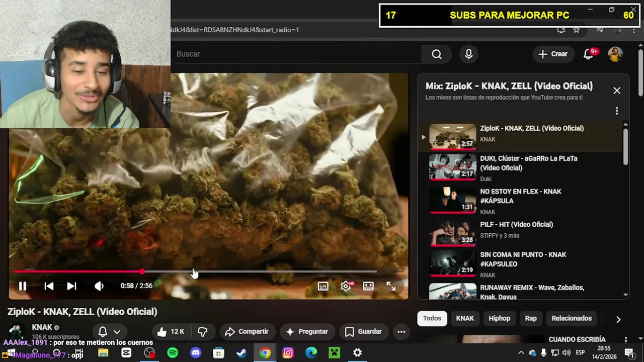
Task: Open Instagram from the taskbar
Action: pos(288,353)
